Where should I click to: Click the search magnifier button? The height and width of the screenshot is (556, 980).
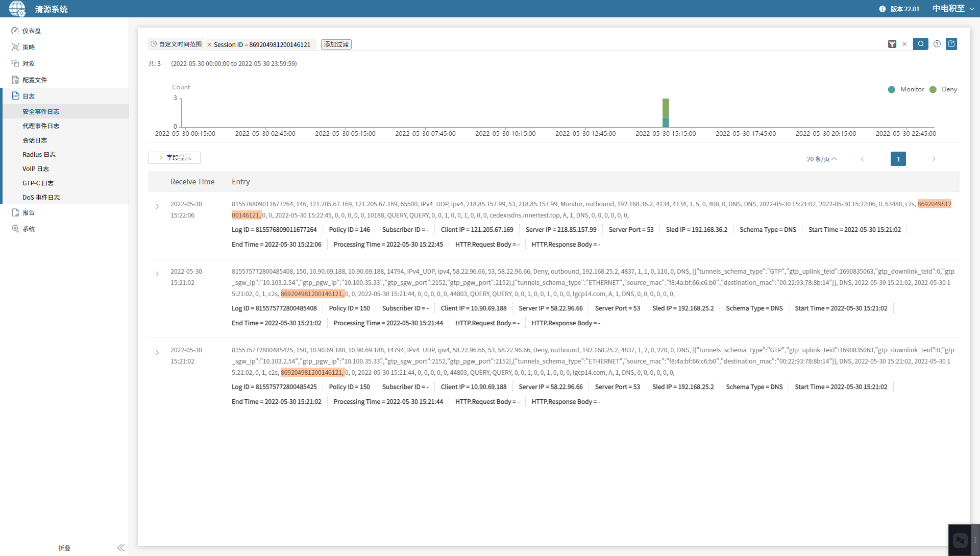click(920, 44)
